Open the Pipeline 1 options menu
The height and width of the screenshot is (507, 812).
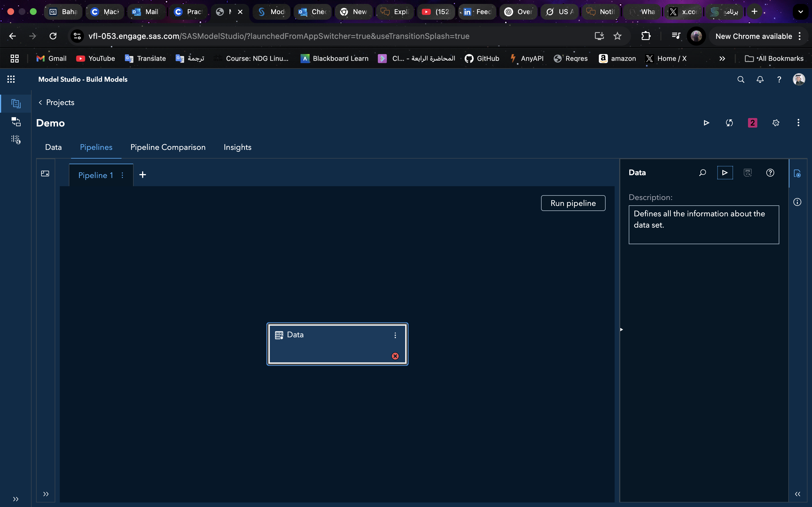122,175
